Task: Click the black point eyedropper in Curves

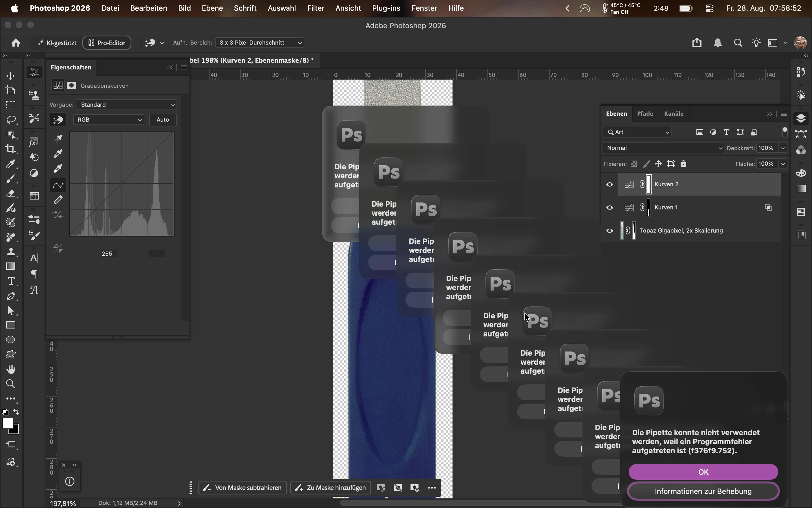Action: click(58, 139)
